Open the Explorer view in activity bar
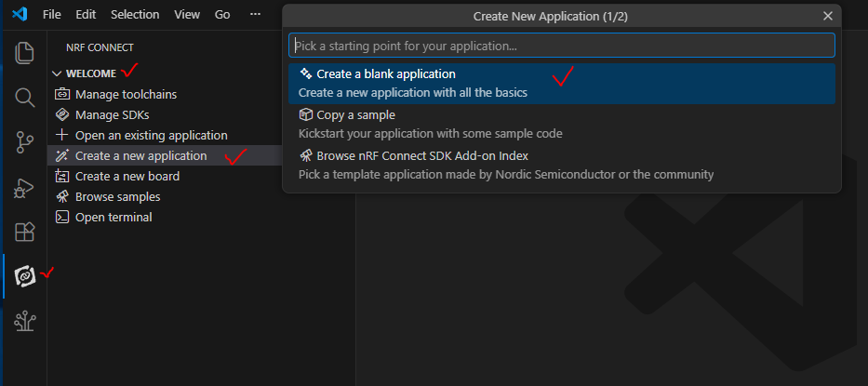 click(24, 53)
